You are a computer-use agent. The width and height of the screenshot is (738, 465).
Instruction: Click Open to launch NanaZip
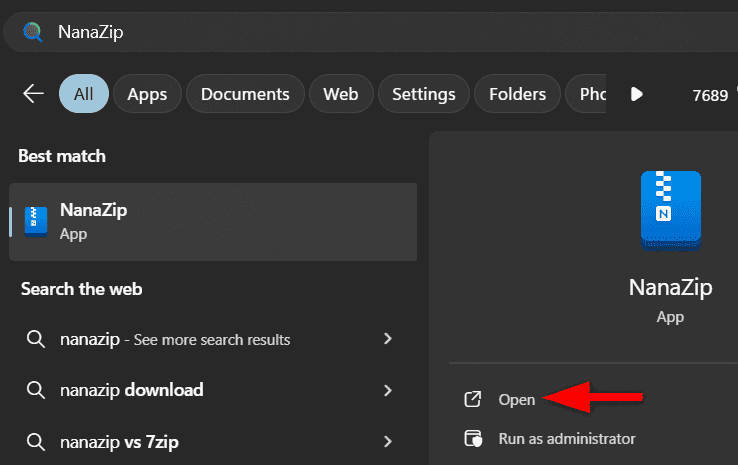pos(517,400)
